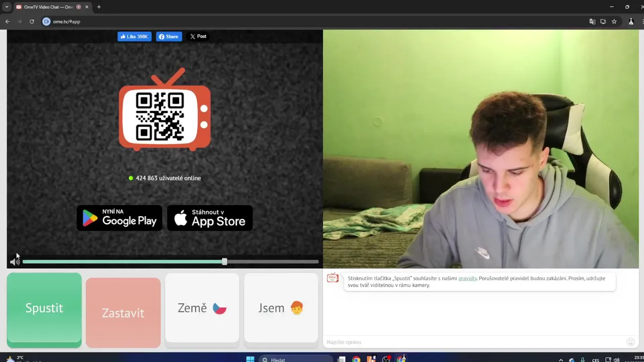Screen dimensions: 644x362
Task: Click the microphone tray icon
Action: [583, 359]
